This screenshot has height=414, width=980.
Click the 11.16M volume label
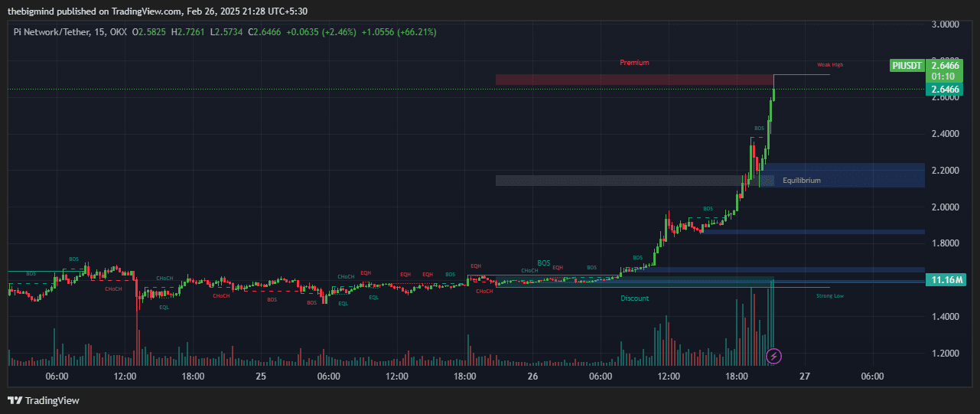(945, 280)
